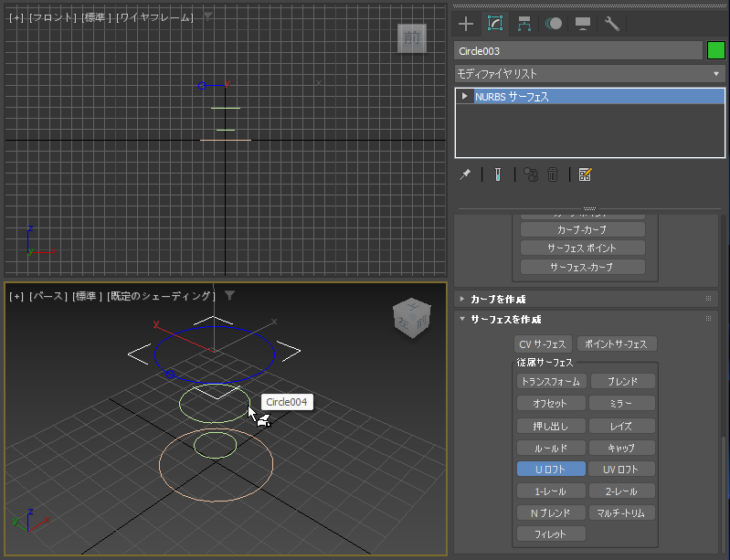730x560 pixels.
Task: Activate the 2-レール sweep button
Action: pos(622,491)
